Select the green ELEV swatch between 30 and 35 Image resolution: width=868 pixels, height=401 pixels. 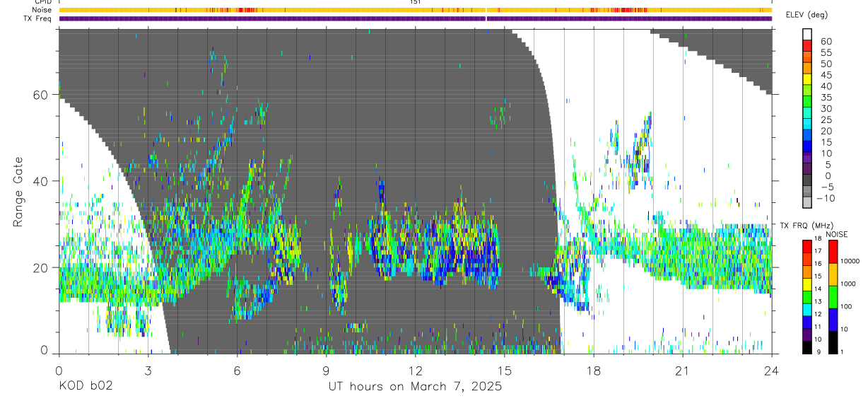(807, 103)
